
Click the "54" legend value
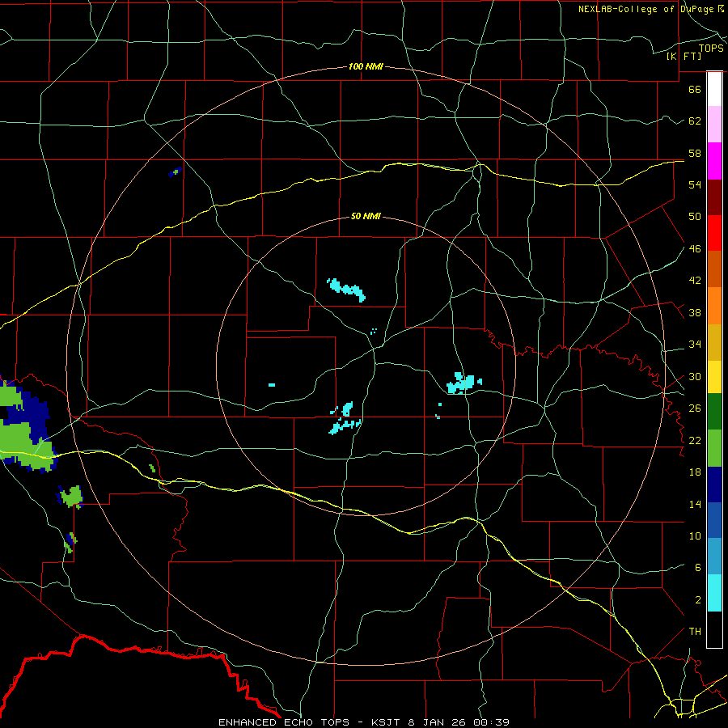(x=695, y=184)
